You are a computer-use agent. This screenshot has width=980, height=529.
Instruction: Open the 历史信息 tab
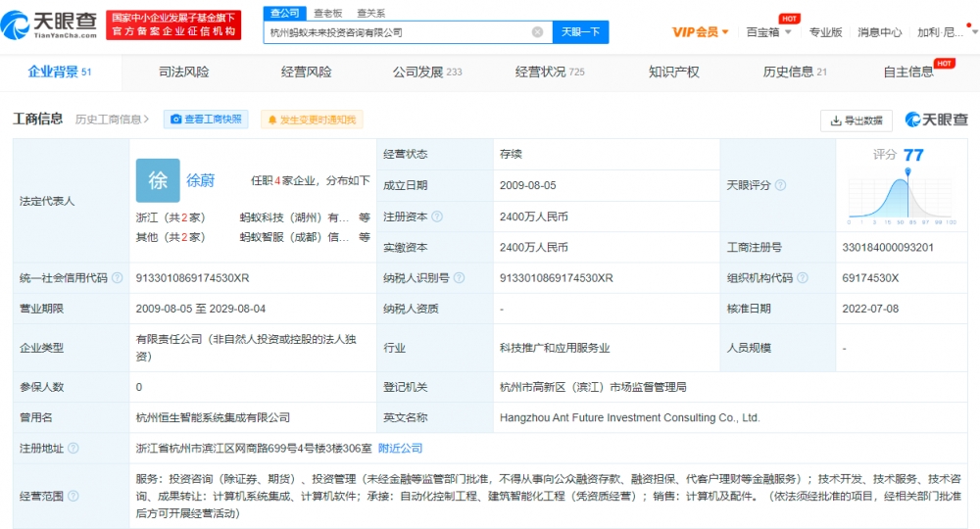point(795,72)
